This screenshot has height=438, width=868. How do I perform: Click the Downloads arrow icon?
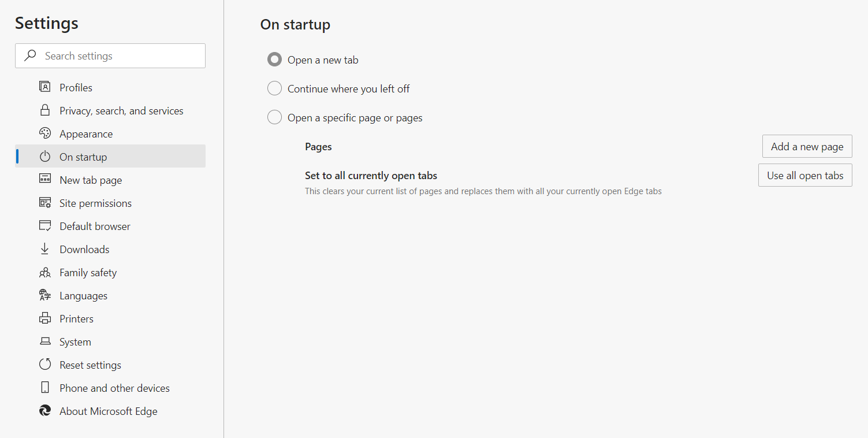(45, 249)
